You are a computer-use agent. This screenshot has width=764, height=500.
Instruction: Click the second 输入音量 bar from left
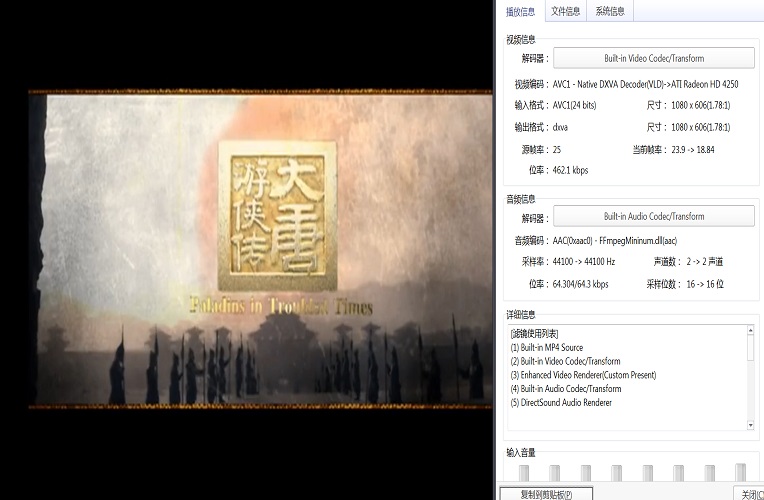[554, 472]
